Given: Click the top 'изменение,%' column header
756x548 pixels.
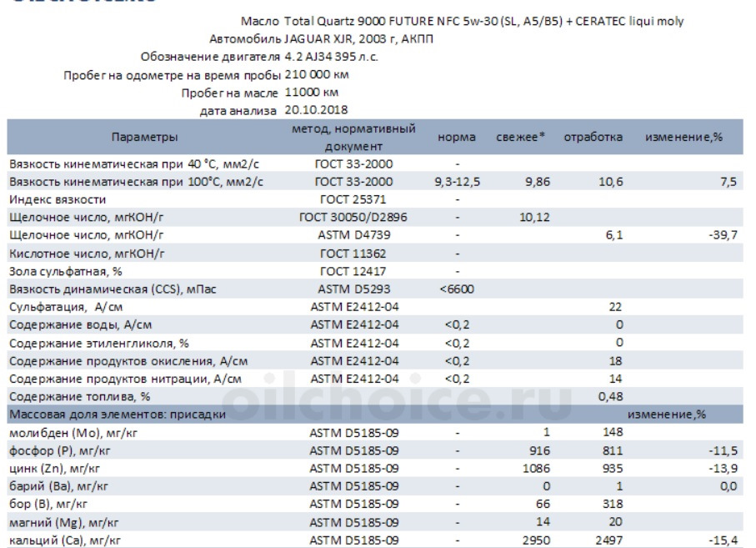Looking at the screenshot, I should [683, 137].
